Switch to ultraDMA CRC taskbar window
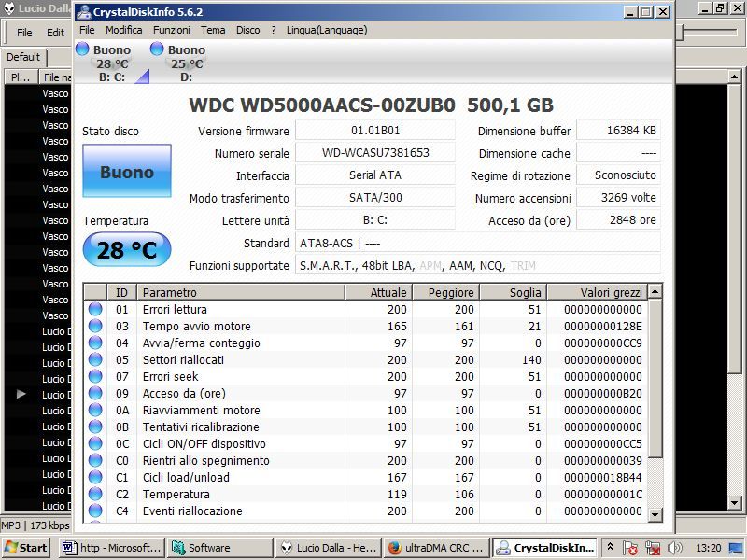Image resolution: width=747 pixels, height=560 pixels. click(x=434, y=548)
